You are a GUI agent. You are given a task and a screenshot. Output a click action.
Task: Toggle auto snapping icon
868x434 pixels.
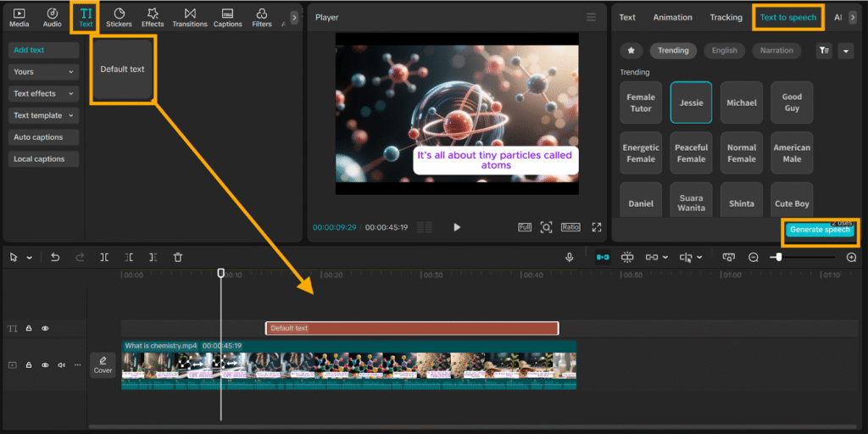click(627, 257)
